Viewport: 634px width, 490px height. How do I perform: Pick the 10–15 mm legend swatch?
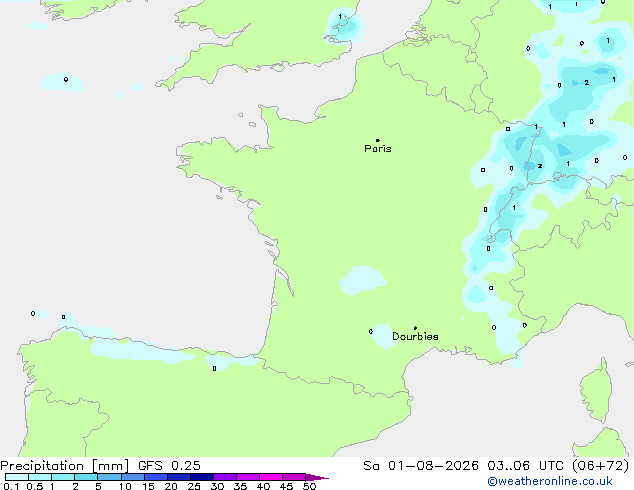[x=133, y=477]
